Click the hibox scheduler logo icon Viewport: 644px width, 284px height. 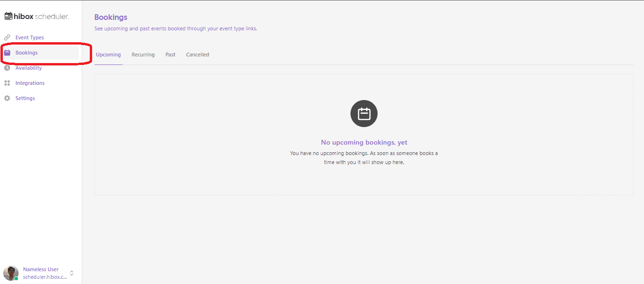(x=9, y=16)
